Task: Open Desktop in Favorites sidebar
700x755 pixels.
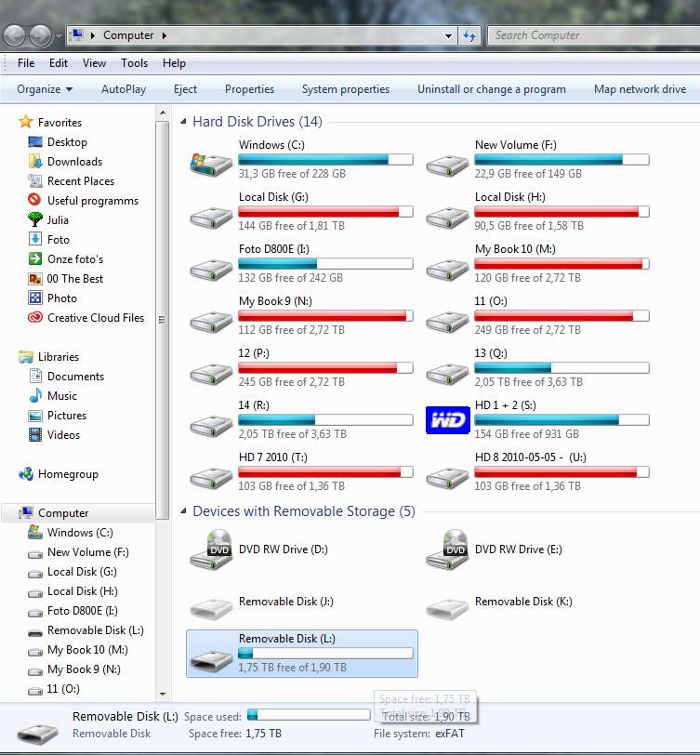Action: click(x=67, y=142)
